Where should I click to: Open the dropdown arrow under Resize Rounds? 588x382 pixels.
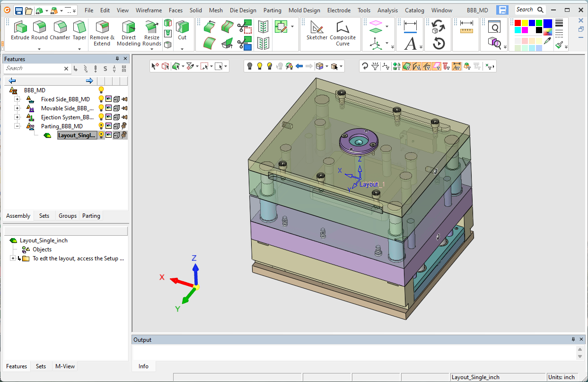[x=152, y=48]
